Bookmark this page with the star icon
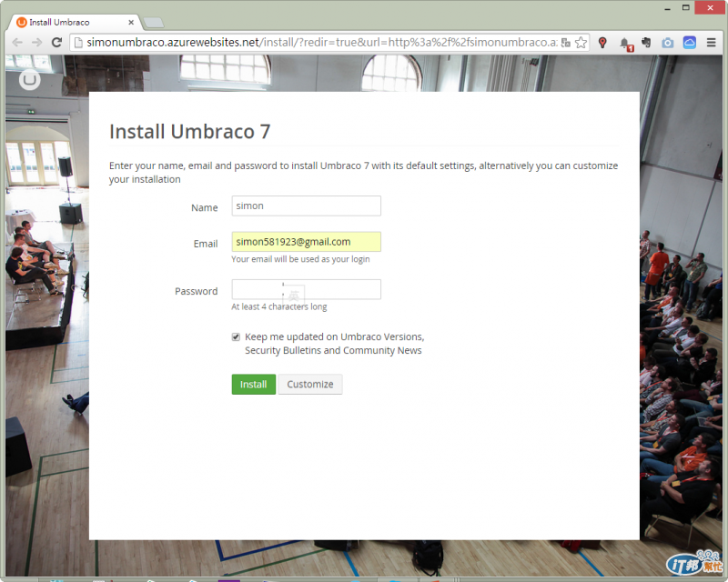 [581, 43]
